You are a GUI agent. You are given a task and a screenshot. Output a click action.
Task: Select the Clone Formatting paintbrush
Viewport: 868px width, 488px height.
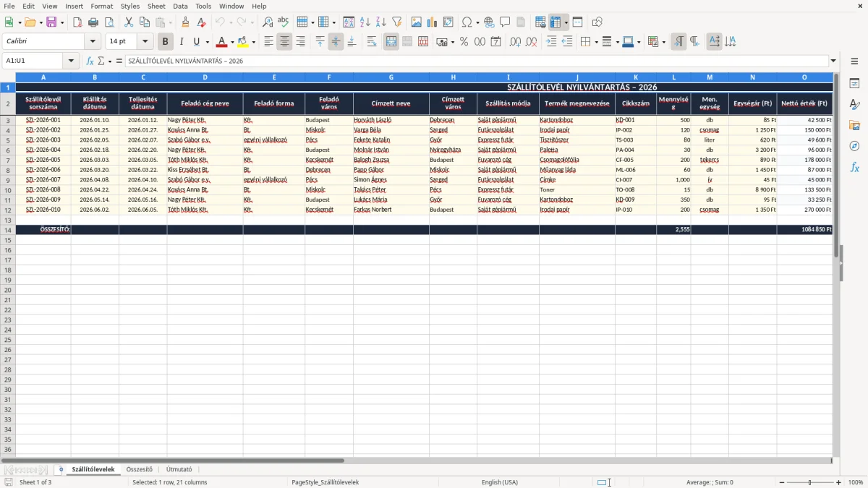pos(186,22)
